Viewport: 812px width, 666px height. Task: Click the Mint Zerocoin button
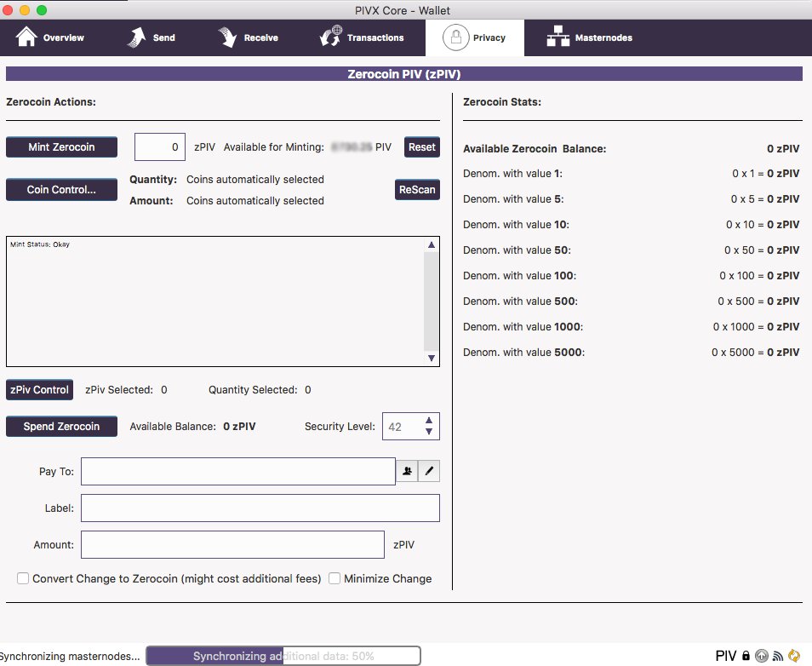(x=61, y=147)
